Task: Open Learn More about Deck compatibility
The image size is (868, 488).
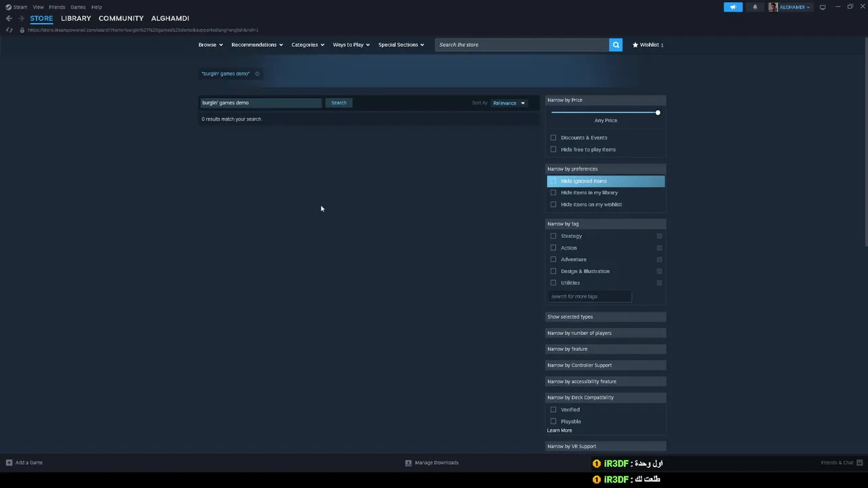Action: click(x=559, y=430)
